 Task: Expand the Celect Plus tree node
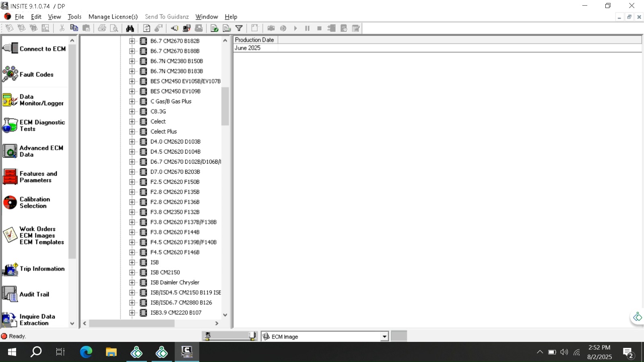coord(132,132)
